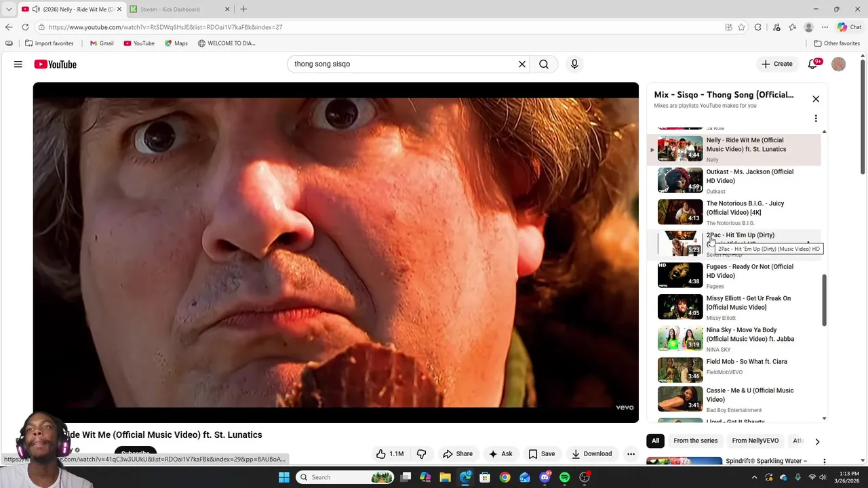
Task: Open the YouTube bookmark in favorites bar
Action: [x=139, y=43]
